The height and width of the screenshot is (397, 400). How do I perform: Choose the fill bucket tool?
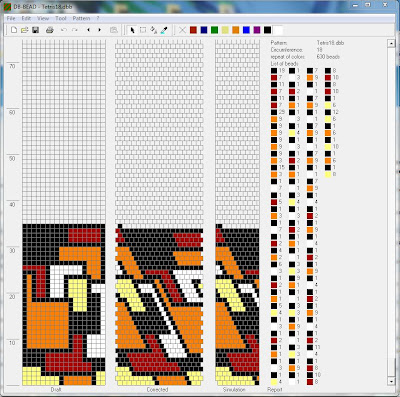[154, 30]
